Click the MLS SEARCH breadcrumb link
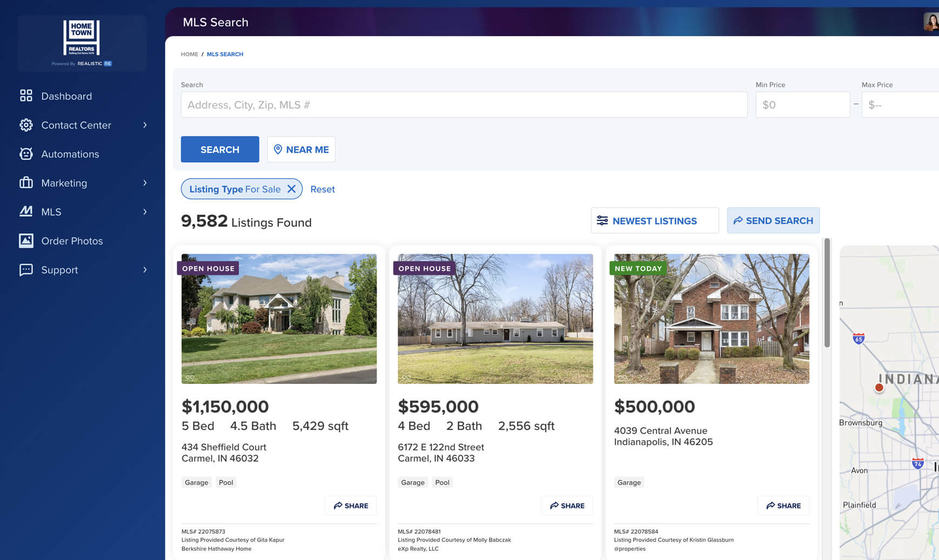 click(x=225, y=54)
